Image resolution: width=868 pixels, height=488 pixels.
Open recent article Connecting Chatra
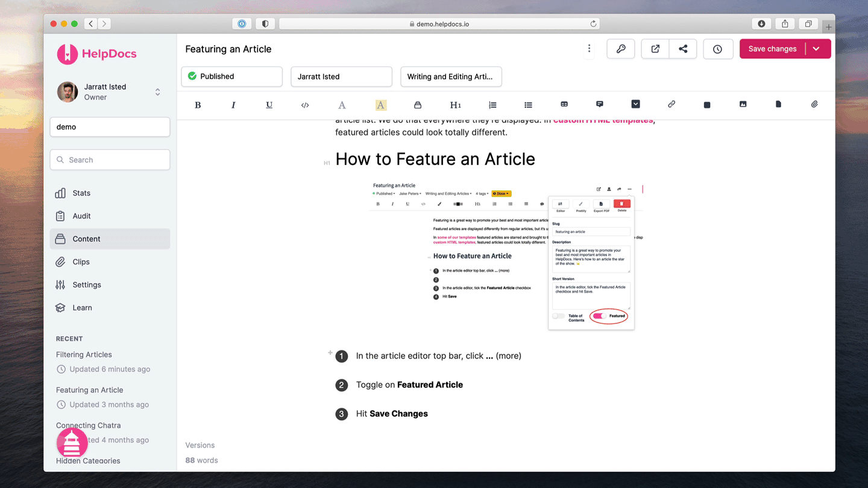(x=88, y=425)
